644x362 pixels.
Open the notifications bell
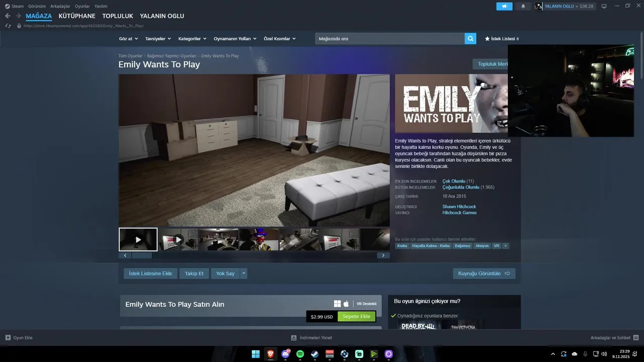523,6
